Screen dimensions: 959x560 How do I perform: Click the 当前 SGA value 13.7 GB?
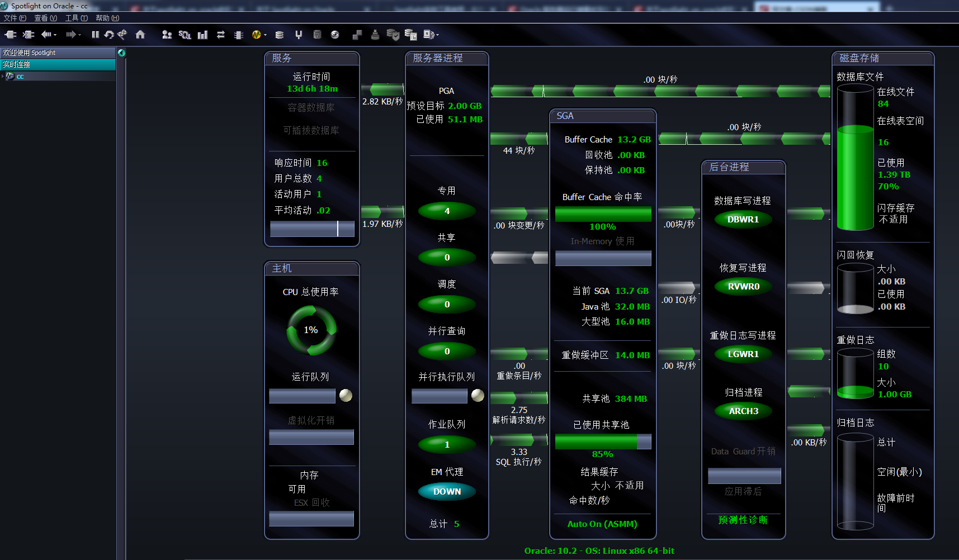point(632,291)
